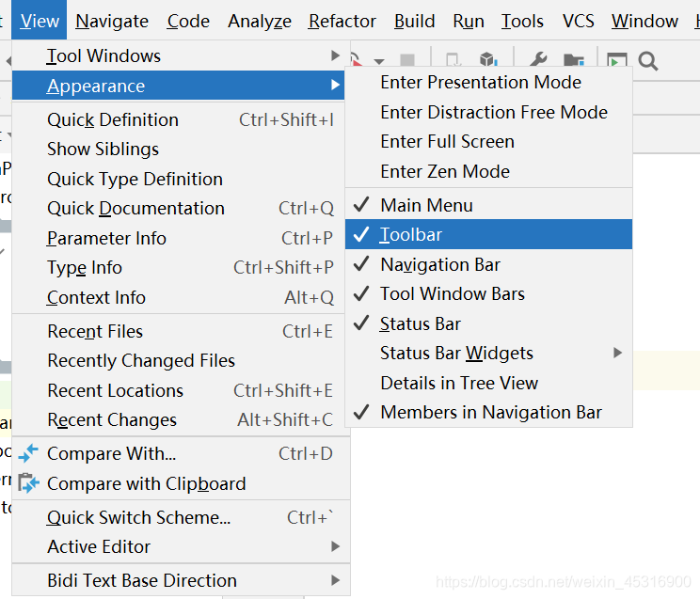The height and width of the screenshot is (599, 700).
Task: Open the Refactor menu
Action: point(342,21)
